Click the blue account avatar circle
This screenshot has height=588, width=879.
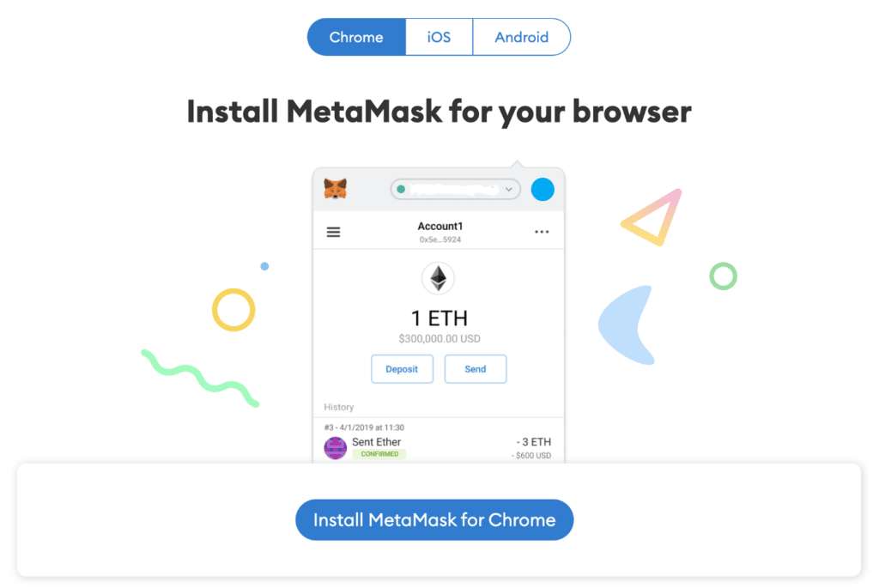(543, 190)
